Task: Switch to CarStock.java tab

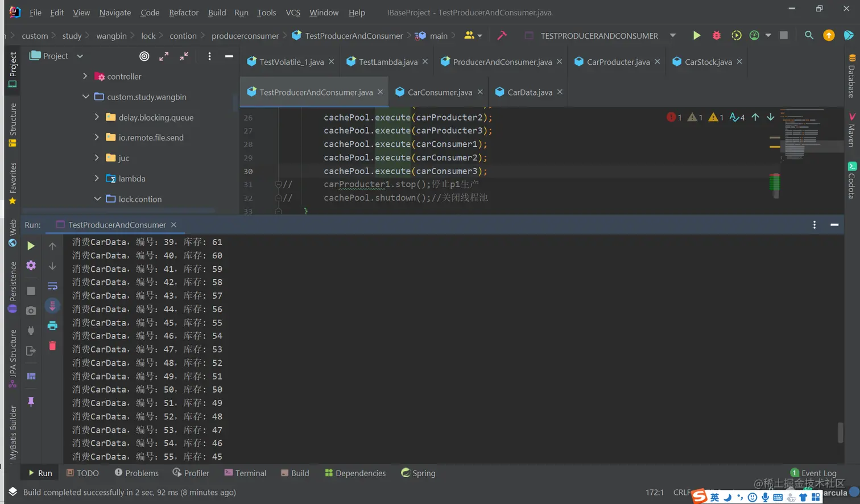Action: pos(708,61)
